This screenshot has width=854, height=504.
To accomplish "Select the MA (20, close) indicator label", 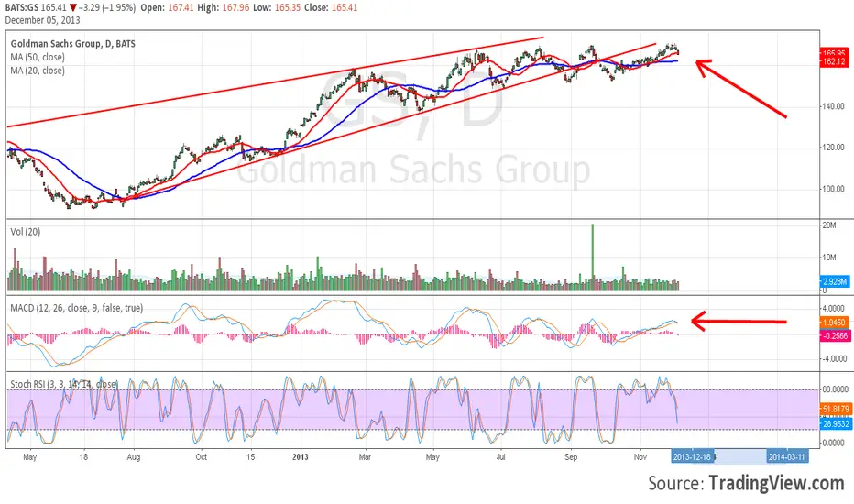I will pyautogui.click(x=38, y=71).
